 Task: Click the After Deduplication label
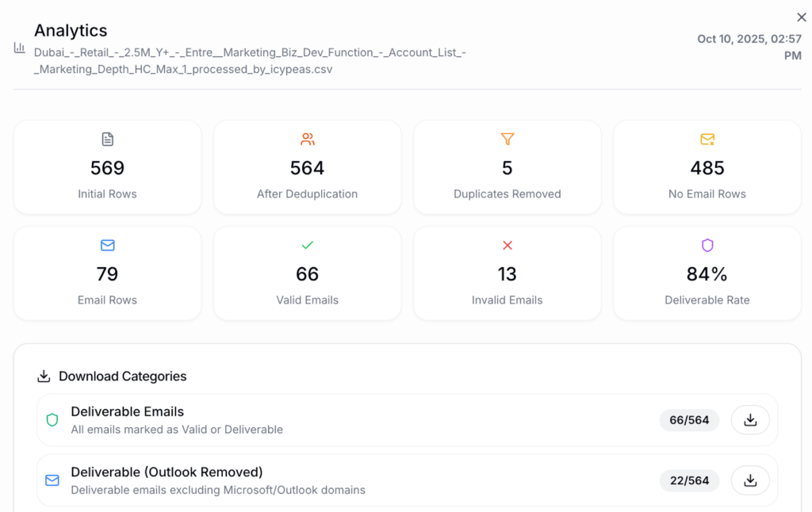[x=307, y=194]
